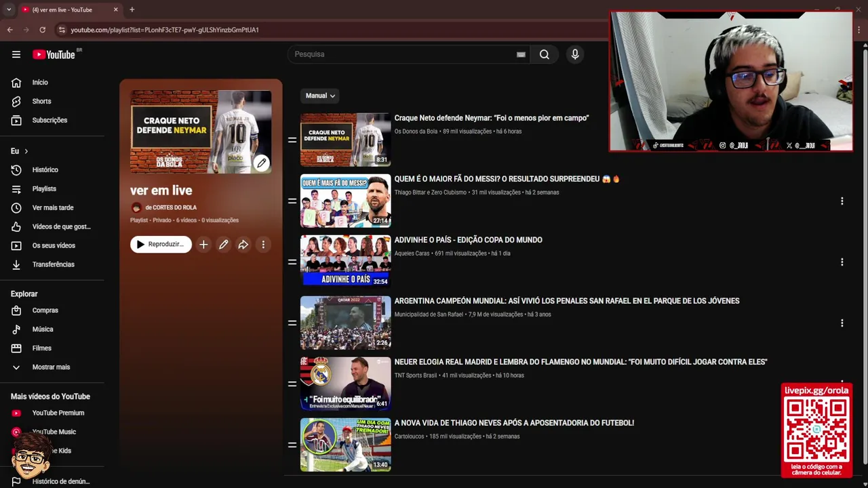
Task: Open options menu for Messi fã video
Action: [x=842, y=201]
